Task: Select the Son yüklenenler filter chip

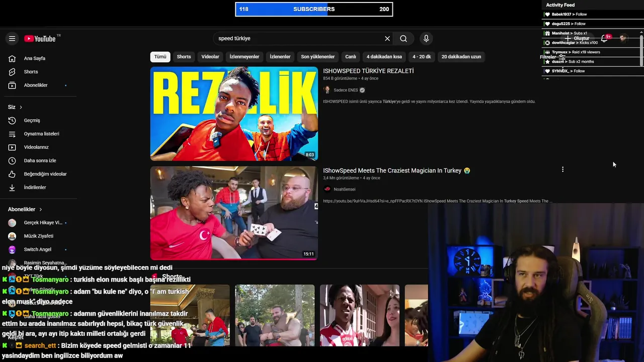Action: click(318, 57)
